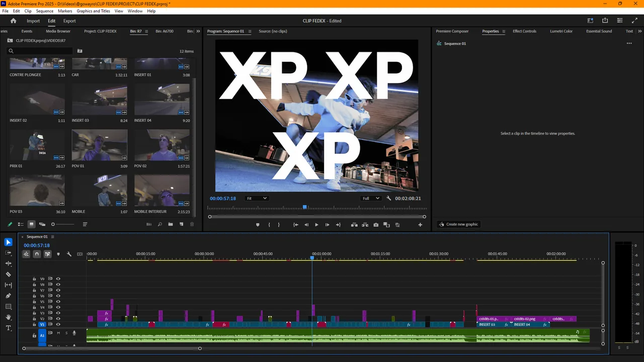Switch to the Effect Controls tab
Image resolution: width=644 pixels, height=362 pixels.
tap(524, 31)
